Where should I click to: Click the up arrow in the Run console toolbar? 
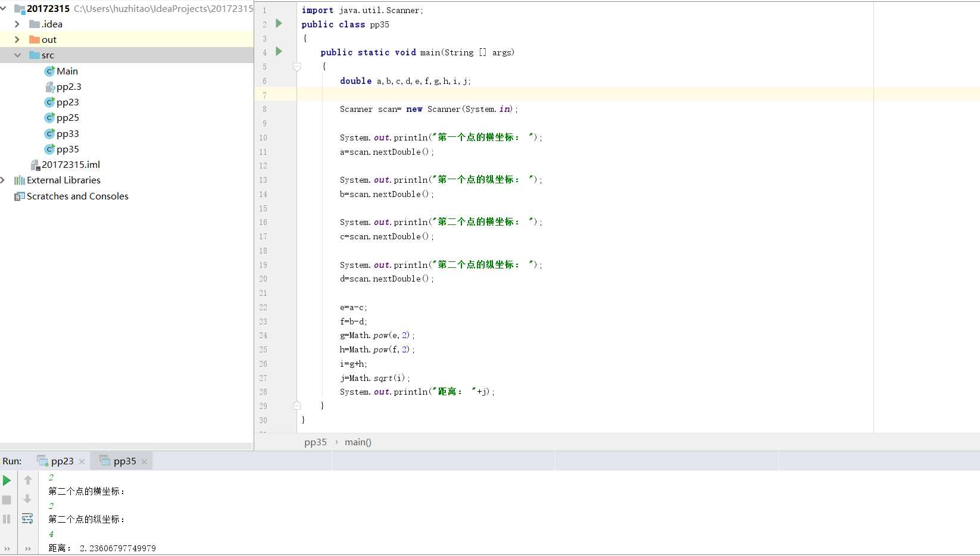[x=27, y=480]
